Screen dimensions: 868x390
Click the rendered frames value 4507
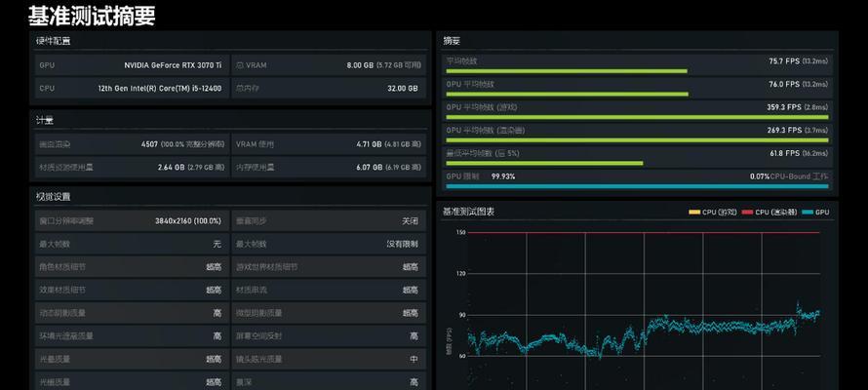point(149,144)
